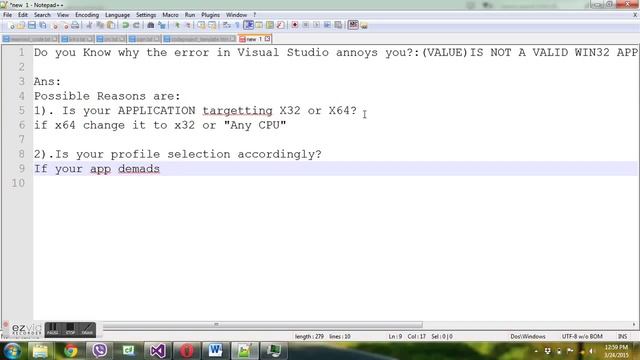Viewport: 640px width, 360px height.
Task: Open the Run menu
Action: [190, 15]
